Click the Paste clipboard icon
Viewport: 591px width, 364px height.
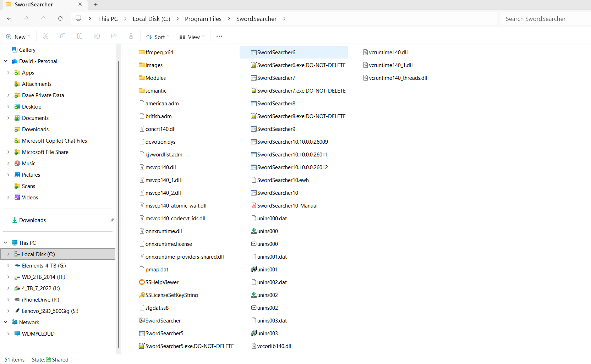80,36
